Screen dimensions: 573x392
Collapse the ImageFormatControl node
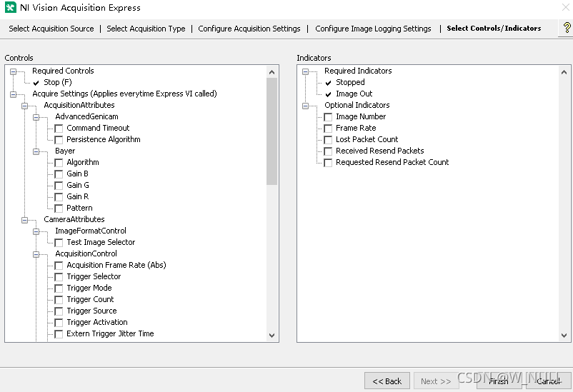coord(36,231)
